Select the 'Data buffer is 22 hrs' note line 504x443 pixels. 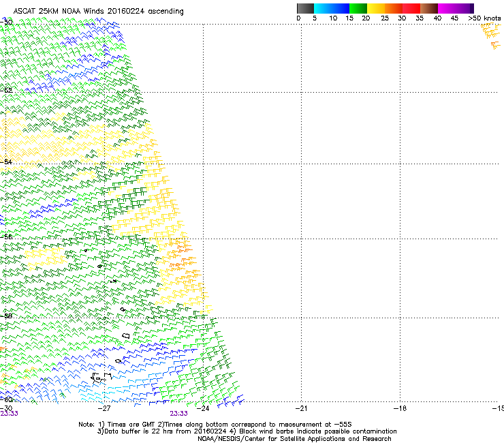(247, 431)
